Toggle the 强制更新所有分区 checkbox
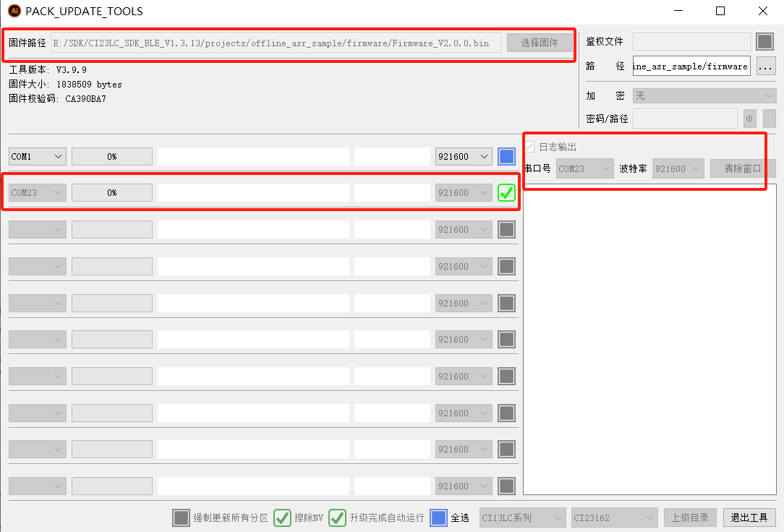Viewport: 784px width, 532px height. pyautogui.click(x=181, y=518)
